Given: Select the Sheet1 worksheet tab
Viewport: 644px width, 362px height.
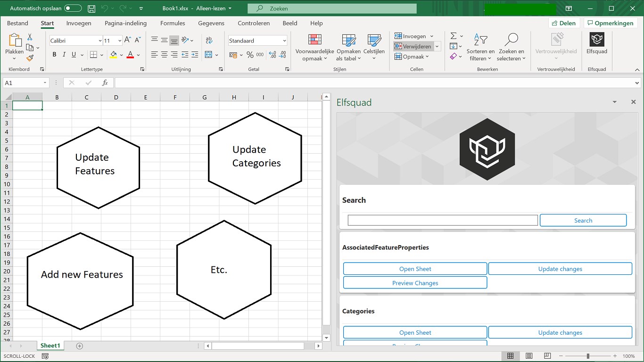Looking at the screenshot, I should tap(50, 346).
